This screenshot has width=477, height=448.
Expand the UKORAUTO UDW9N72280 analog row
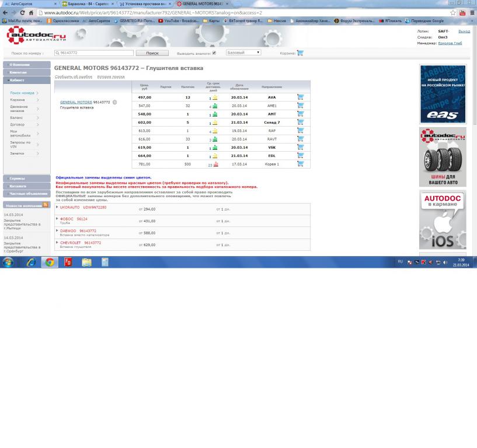pos(57,207)
